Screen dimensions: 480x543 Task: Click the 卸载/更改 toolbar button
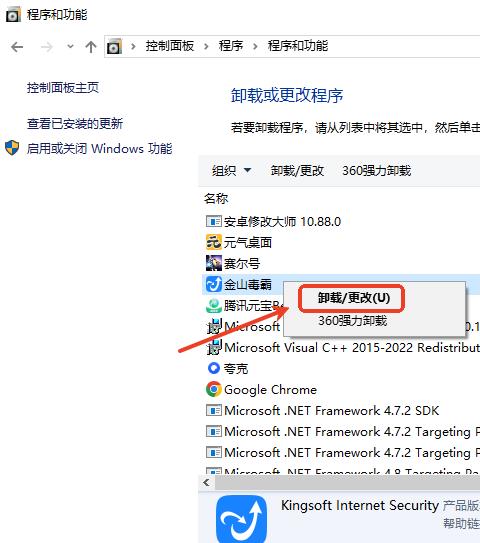coord(297,170)
